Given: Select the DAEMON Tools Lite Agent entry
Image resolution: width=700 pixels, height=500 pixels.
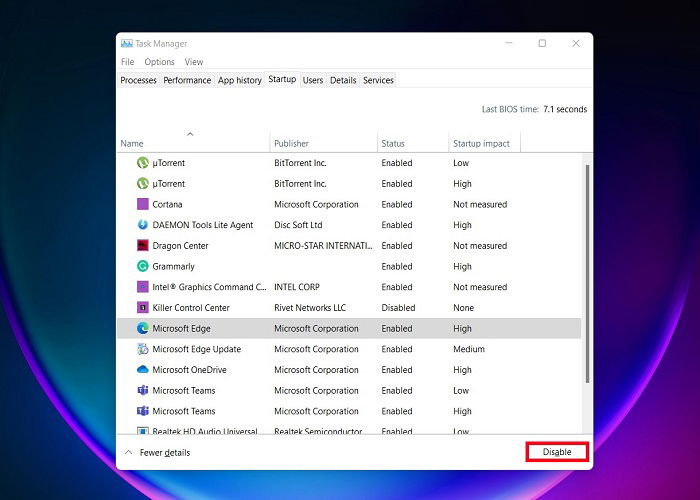Looking at the screenshot, I should [203, 225].
